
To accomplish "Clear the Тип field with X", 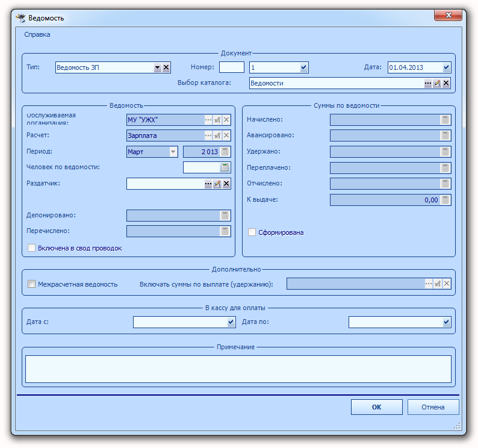I will point(166,67).
